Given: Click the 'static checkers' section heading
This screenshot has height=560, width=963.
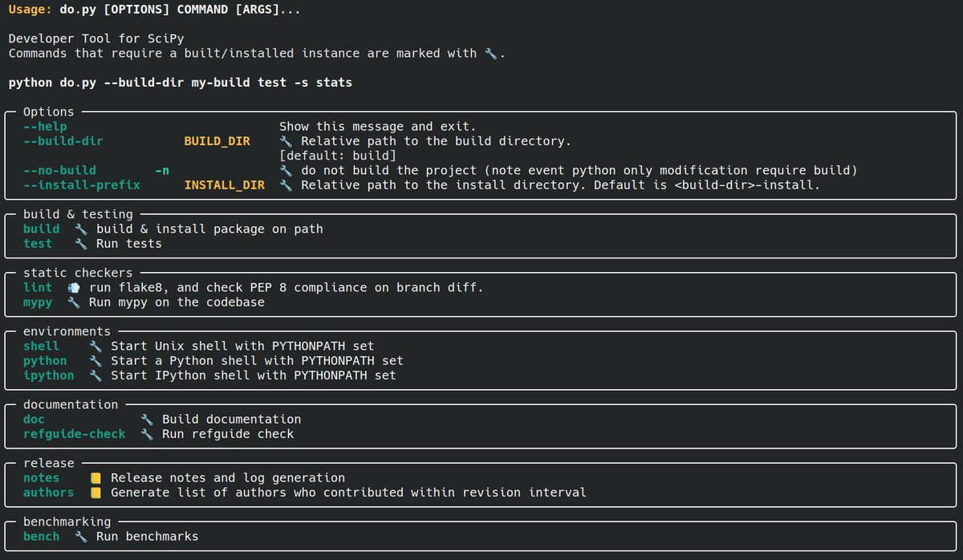Looking at the screenshot, I should [78, 273].
